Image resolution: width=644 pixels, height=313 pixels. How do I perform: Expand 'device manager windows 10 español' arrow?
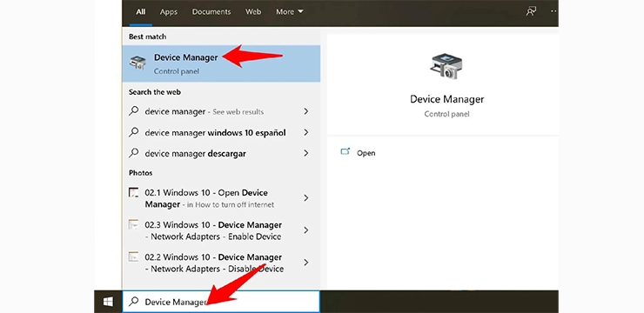pyautogui.click(x=306, y=132)
